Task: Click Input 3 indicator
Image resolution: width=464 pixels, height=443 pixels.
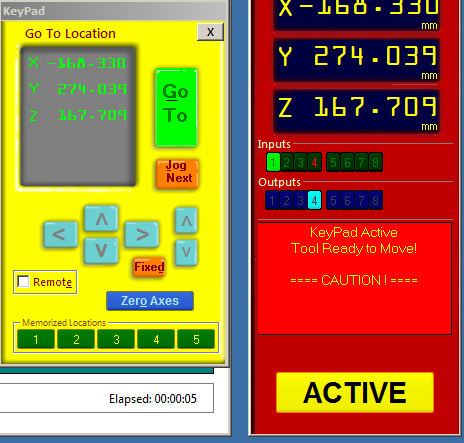Action: 301,162
